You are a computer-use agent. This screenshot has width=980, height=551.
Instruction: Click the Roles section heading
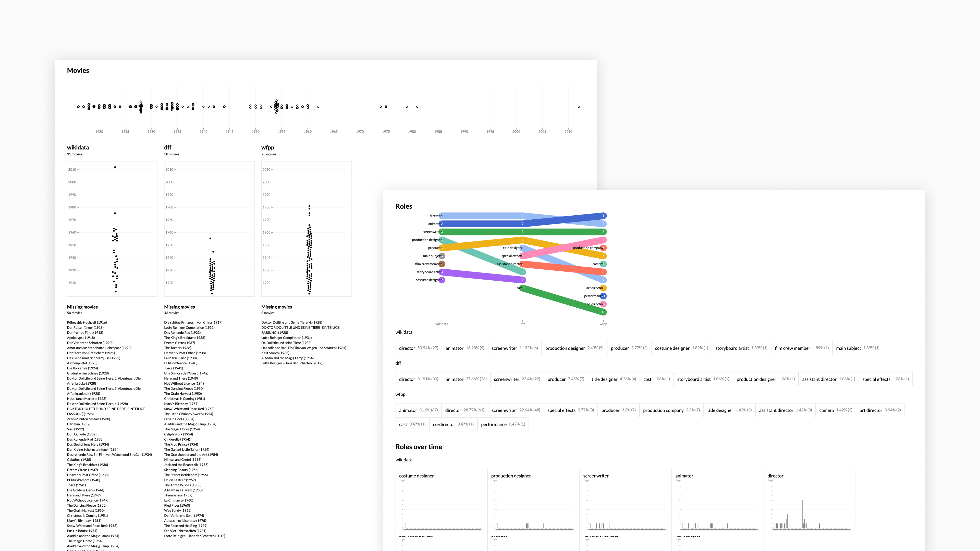tap(404, 206)
